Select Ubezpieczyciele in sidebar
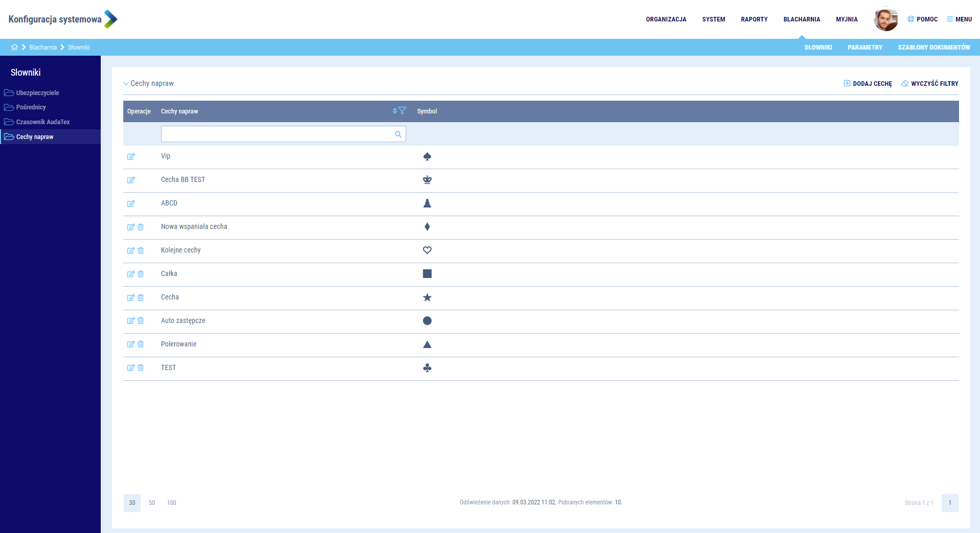980x533 pixels. click(37, 93)
